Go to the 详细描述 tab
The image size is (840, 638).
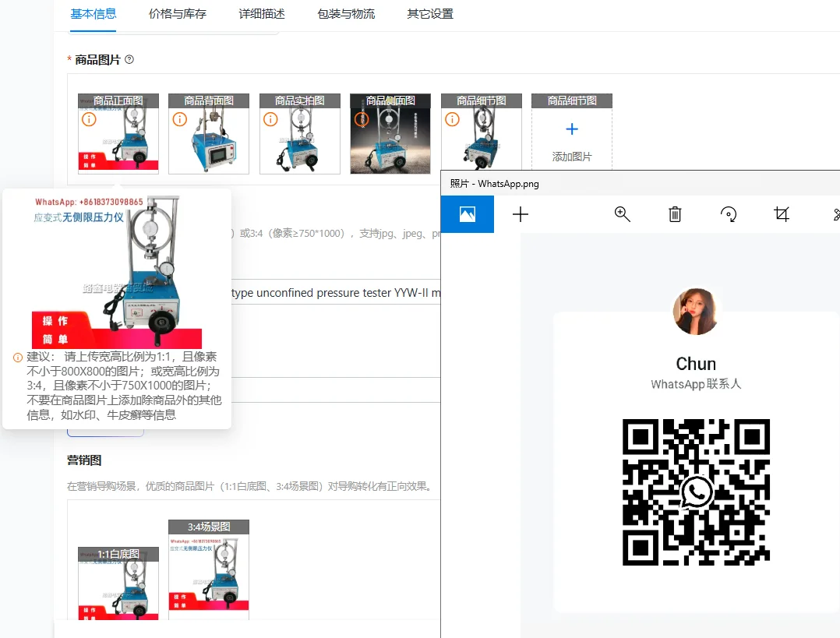262,14
